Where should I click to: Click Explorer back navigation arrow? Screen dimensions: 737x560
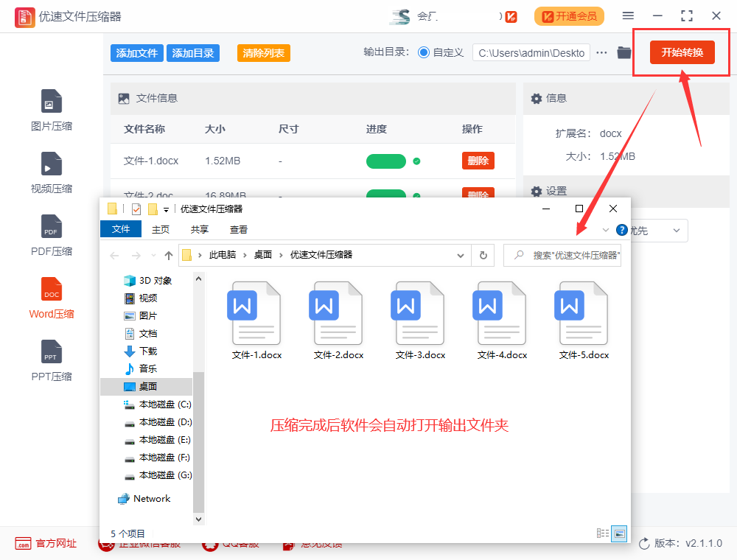pyautogui.click(x=114, y=256)
